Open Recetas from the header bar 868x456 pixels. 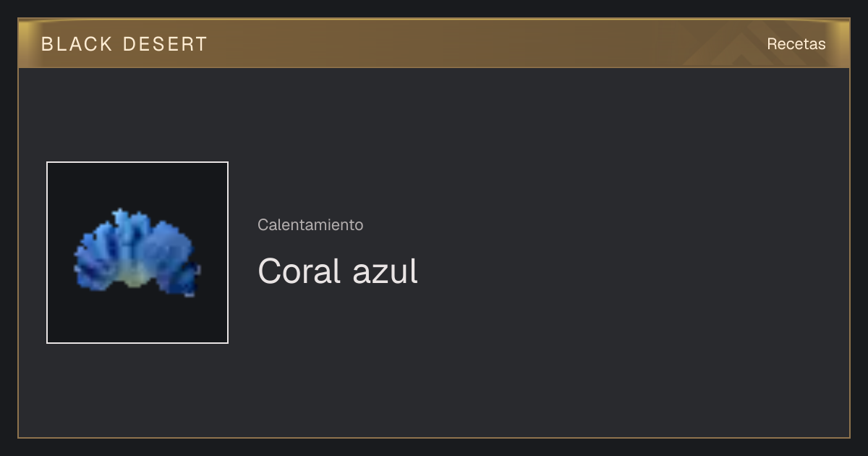pos(796,44)
